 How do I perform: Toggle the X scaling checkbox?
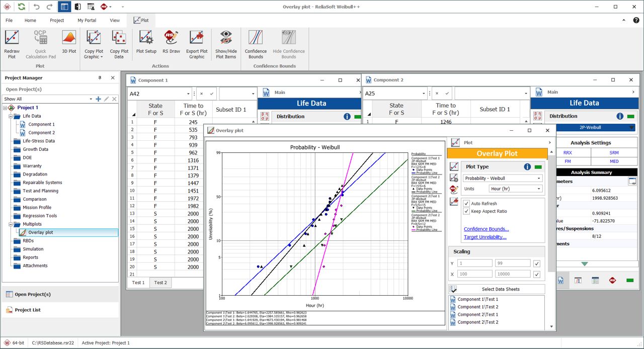[537, 274]
